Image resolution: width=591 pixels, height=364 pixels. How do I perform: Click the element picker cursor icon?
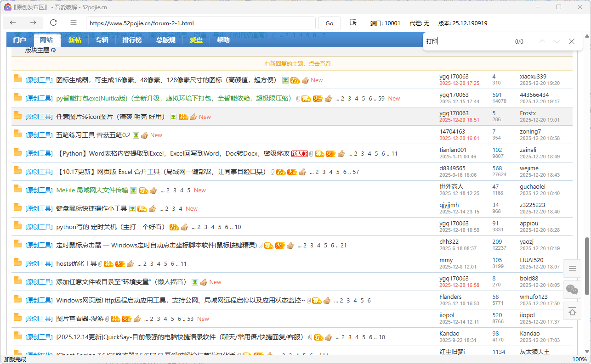pos(353,23)
